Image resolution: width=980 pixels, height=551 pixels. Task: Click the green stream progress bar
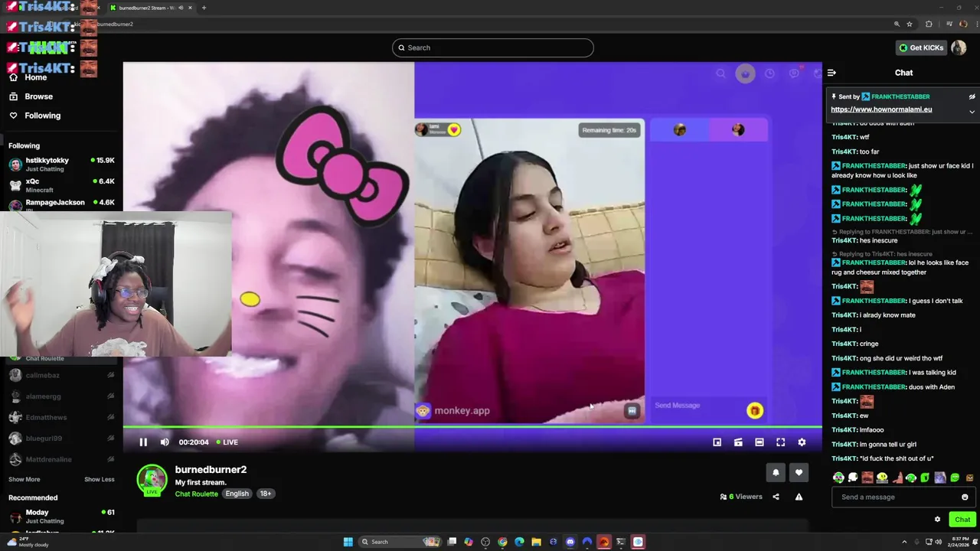point(472,427)
